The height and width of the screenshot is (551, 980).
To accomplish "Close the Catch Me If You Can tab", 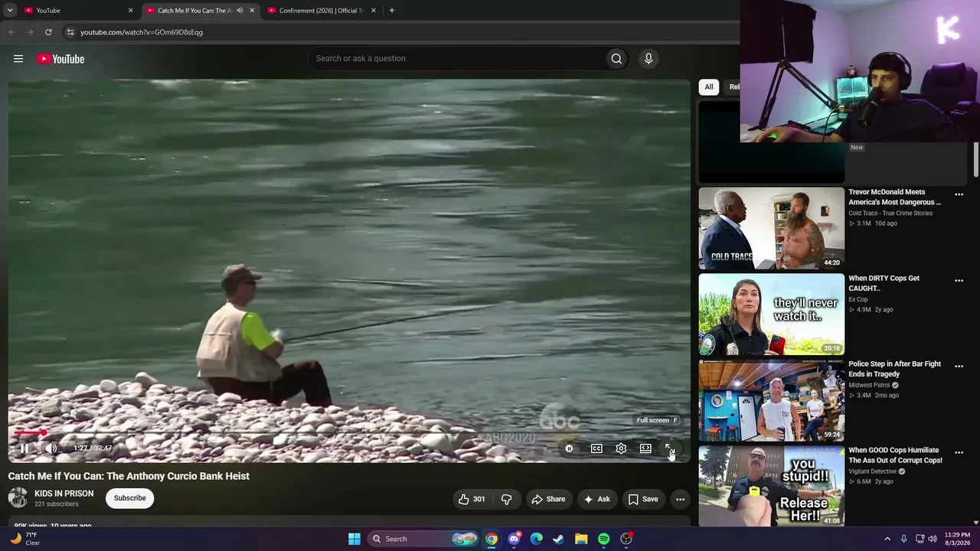I will click(x=252, y=11).
